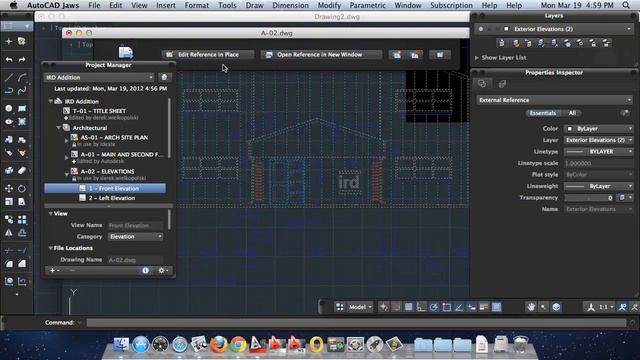The width and height of the screenshot is (640, 360).
Task: Toggle Grid display in status bar
Action: click(409, 307)
